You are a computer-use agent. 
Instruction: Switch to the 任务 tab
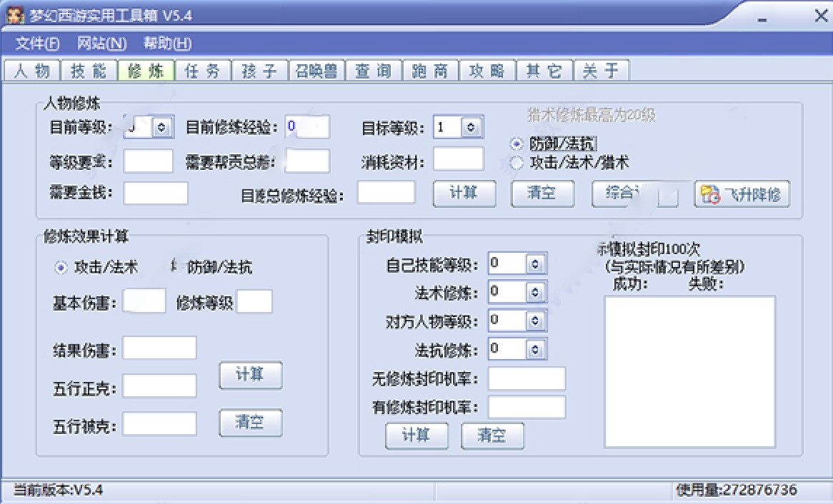click(x=204, y=69)
